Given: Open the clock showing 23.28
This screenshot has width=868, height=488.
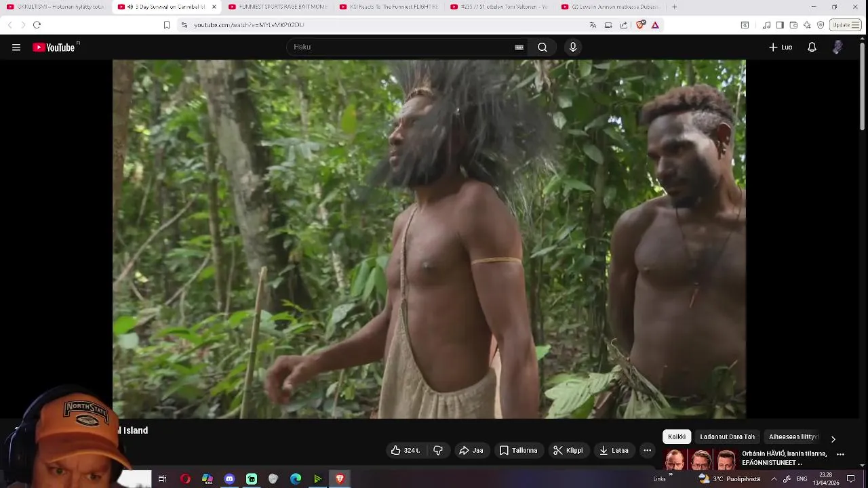Looking at the screenshot, I should coord(826,479).
